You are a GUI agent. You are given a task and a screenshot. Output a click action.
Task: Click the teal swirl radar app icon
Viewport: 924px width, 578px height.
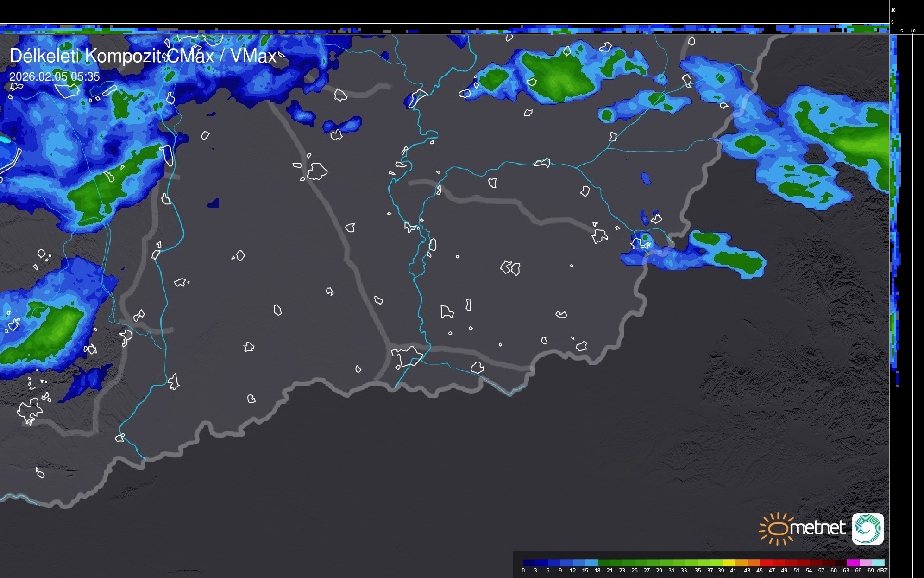(867, 528)
